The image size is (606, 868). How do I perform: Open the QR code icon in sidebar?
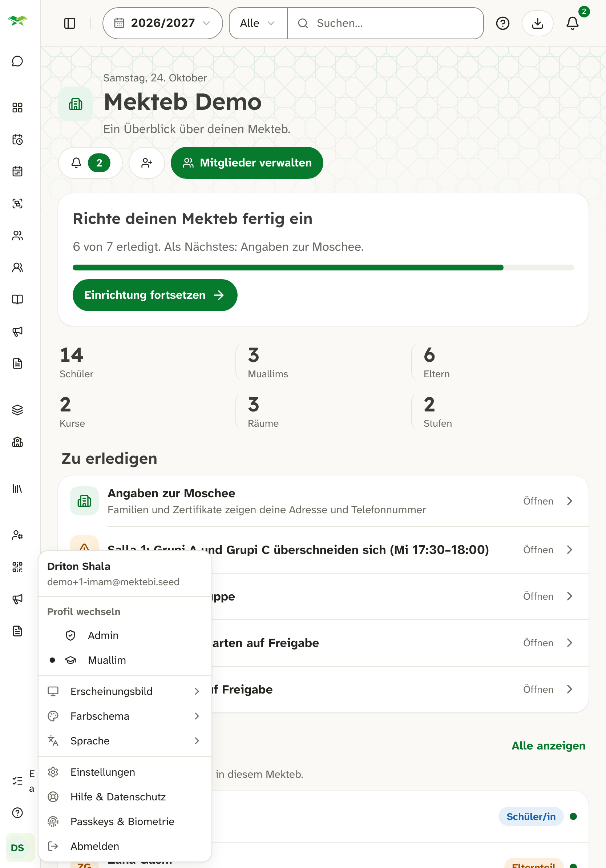coord(17,567)
